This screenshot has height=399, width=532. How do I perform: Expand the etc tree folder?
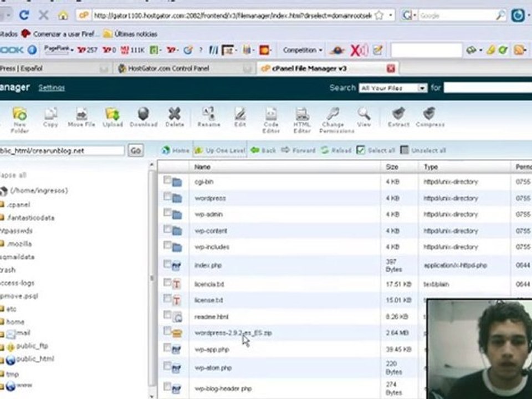(2, 309)
